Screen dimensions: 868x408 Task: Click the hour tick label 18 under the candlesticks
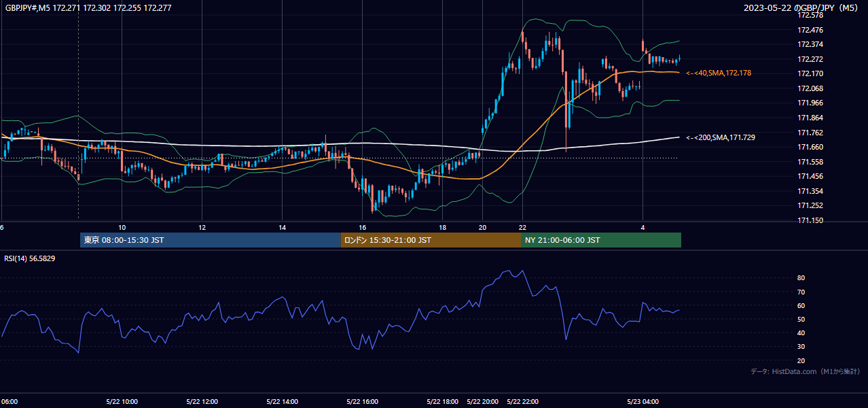click(x=443, y=227)
